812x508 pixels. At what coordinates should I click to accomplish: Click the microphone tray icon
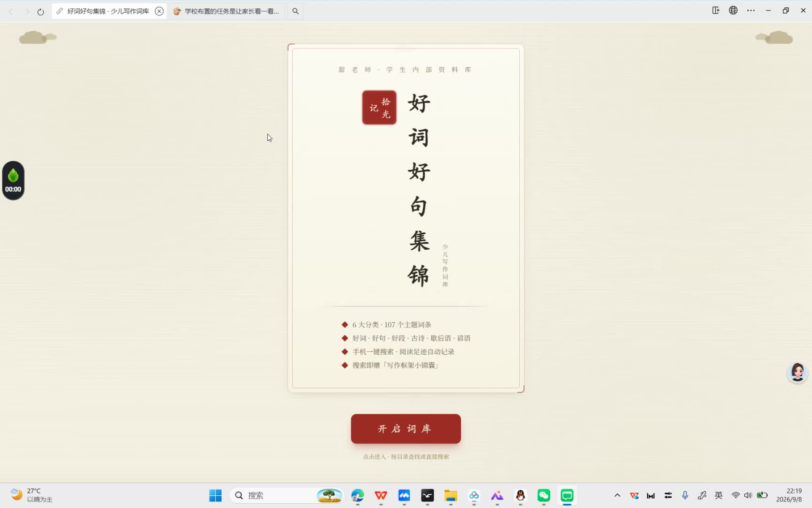(x=685, y=495)
